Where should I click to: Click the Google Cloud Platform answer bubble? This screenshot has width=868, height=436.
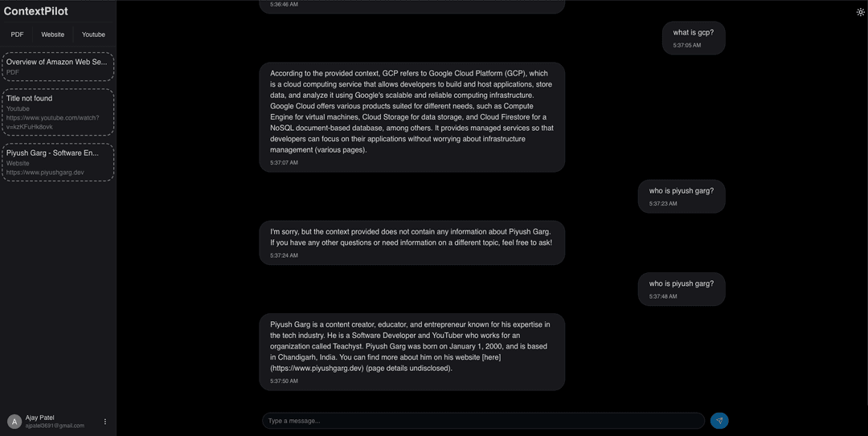point(411,116)
